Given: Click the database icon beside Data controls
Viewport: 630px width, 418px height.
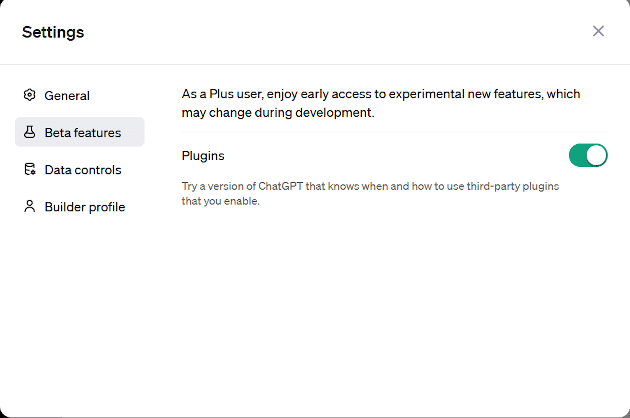Looking at the screenshot, I should pyautogui.click(x=30, y=170).
